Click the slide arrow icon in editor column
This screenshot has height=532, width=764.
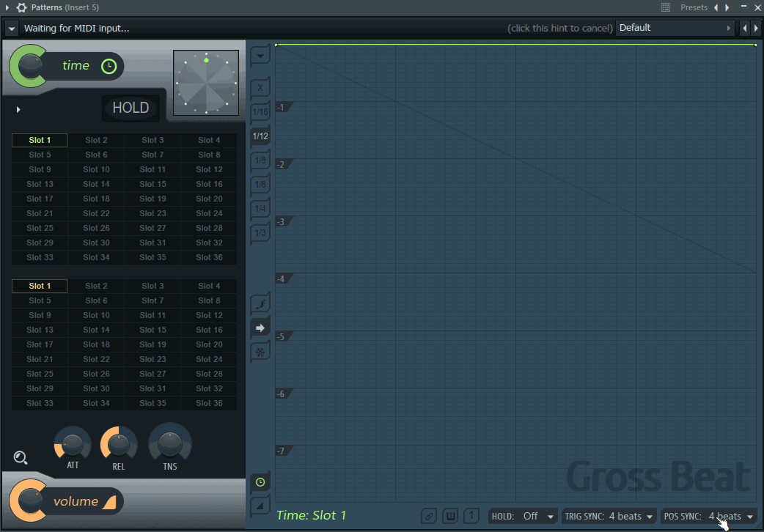pyautogui.click(x=260, y=328)
